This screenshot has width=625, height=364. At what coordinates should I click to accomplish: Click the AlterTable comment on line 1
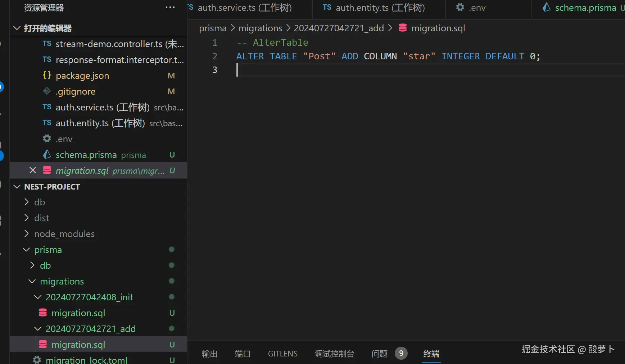click(x=272, y=42)
